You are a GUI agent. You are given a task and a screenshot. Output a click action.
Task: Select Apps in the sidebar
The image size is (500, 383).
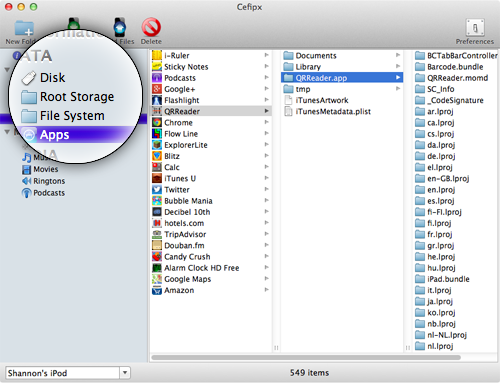[54, 135]
